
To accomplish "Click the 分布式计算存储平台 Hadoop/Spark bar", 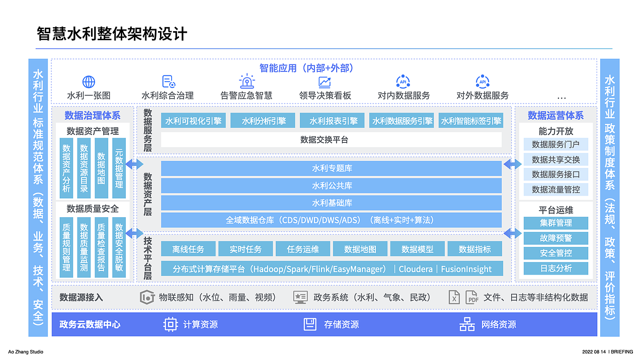I will [x=332, y=268].
